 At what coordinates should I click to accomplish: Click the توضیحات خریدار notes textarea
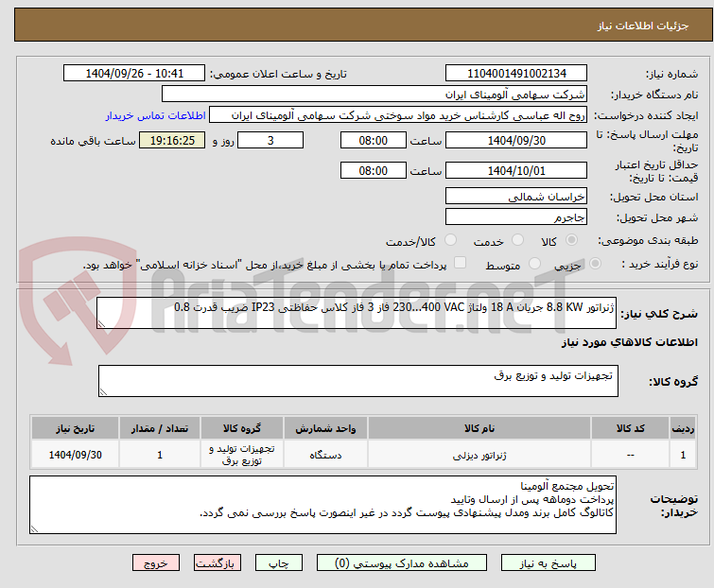coord(322,505)
